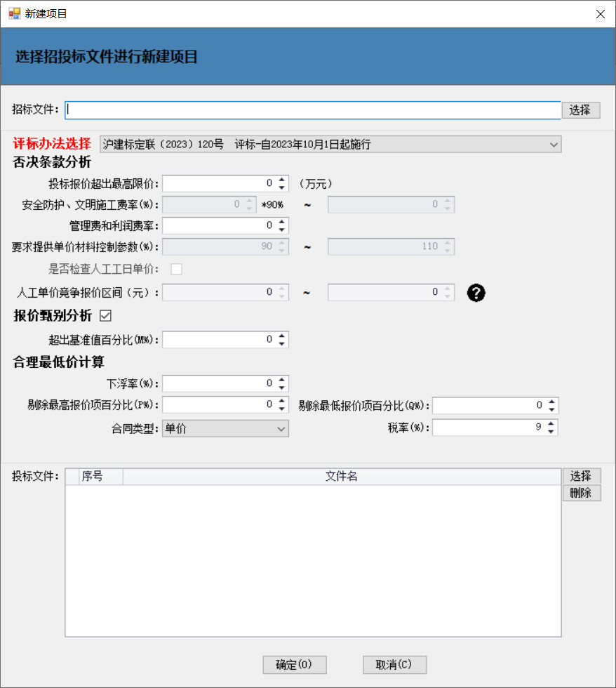This screenshot has height=688, width=616.
Task: Open the 评标办法选择 dropdown list
Action: tap(554, 145)
